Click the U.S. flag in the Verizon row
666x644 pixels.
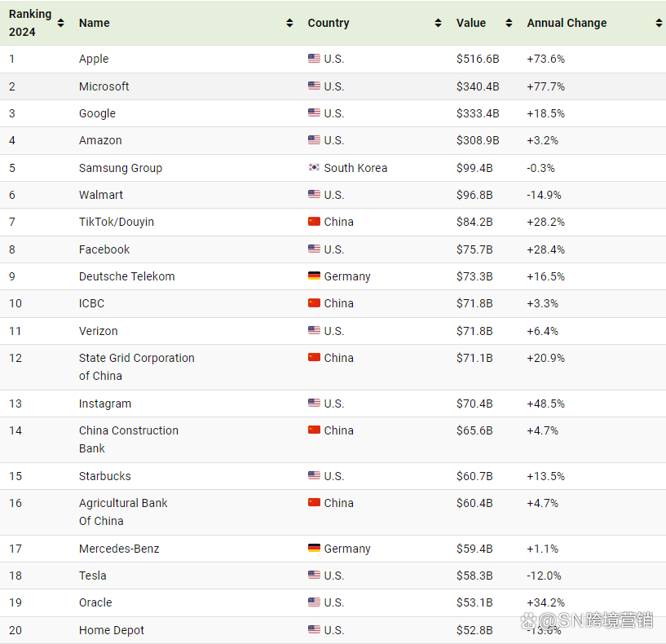click(x=315, y=330)
